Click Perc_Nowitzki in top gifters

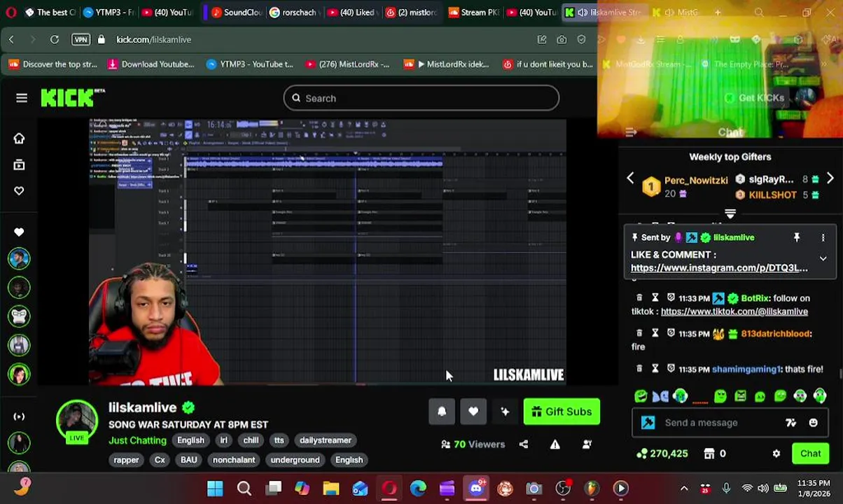pos(695,180)
